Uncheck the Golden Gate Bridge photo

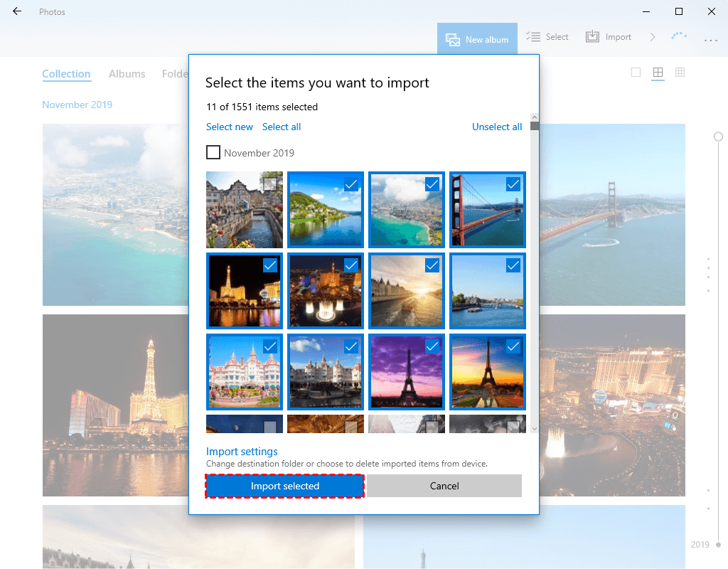point(513,184)
